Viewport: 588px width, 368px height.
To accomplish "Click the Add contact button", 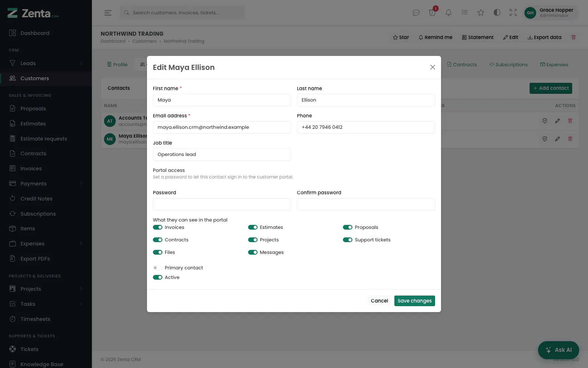I will [x=551, y=88].
